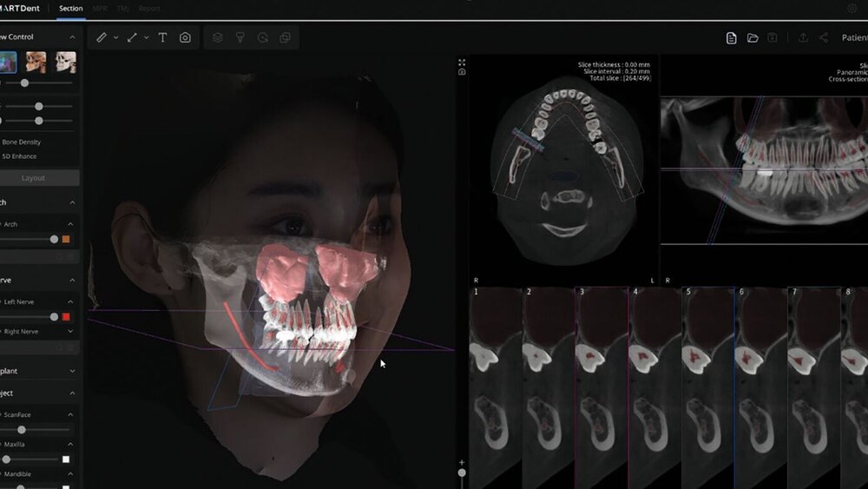
Task: Select the skull-only view preset thumbnail
Action: coord(66,62)
